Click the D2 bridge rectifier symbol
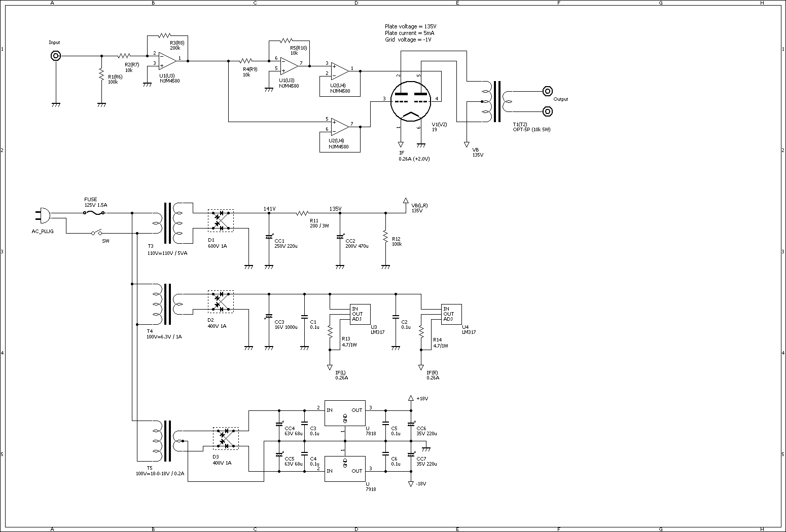Screen dimensions: 786x532 tap(221, 302)
